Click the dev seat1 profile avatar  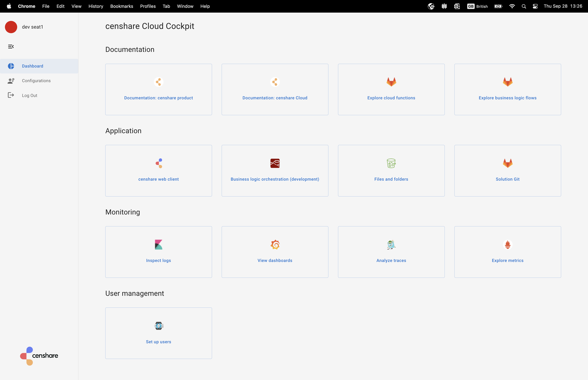[x=11, y=27]
